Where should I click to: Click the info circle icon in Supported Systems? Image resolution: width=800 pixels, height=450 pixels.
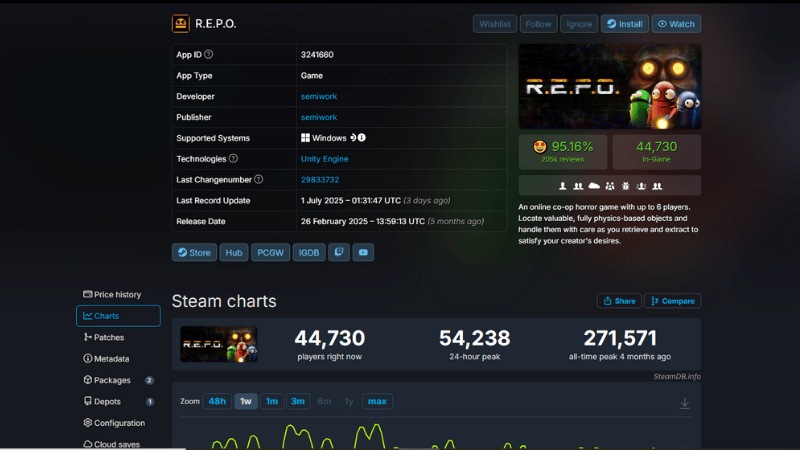coord(362,138)
